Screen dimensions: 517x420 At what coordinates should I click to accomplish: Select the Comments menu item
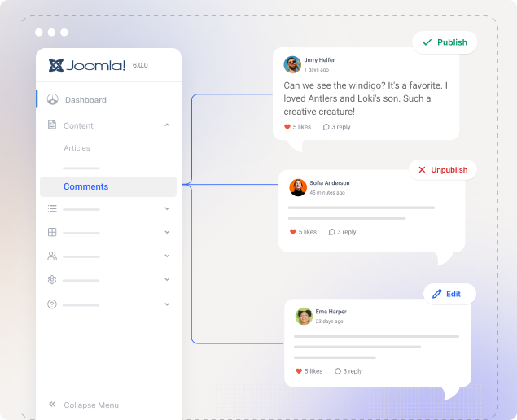[x=108, y=186]
